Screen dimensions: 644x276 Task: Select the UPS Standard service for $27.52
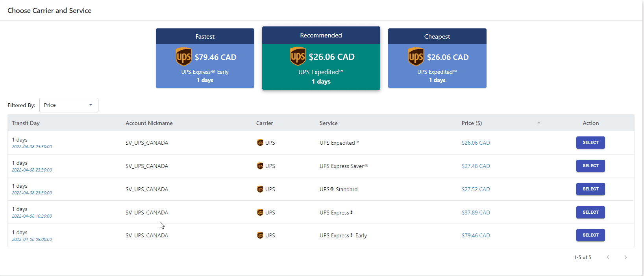pyautogui.click(x=590, y=189)
